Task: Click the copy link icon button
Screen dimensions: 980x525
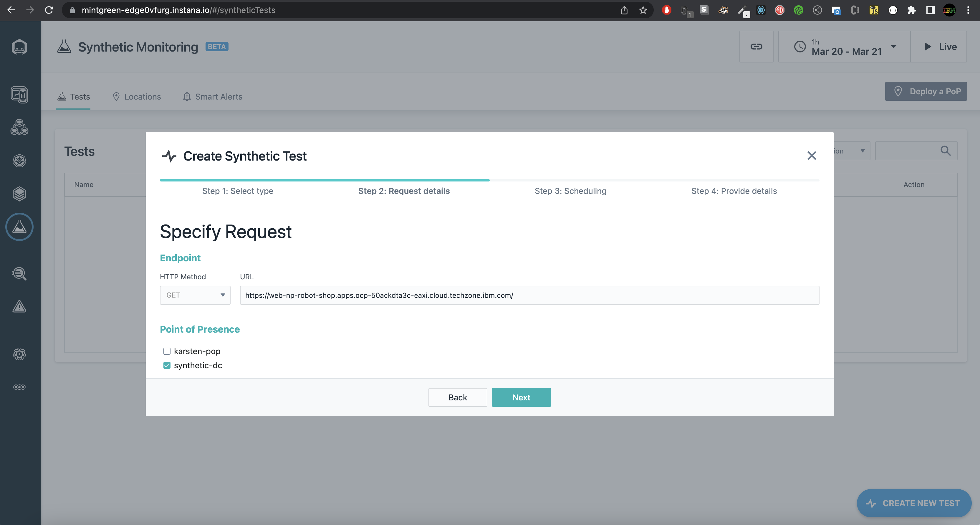Action: (x=756, y=47)
